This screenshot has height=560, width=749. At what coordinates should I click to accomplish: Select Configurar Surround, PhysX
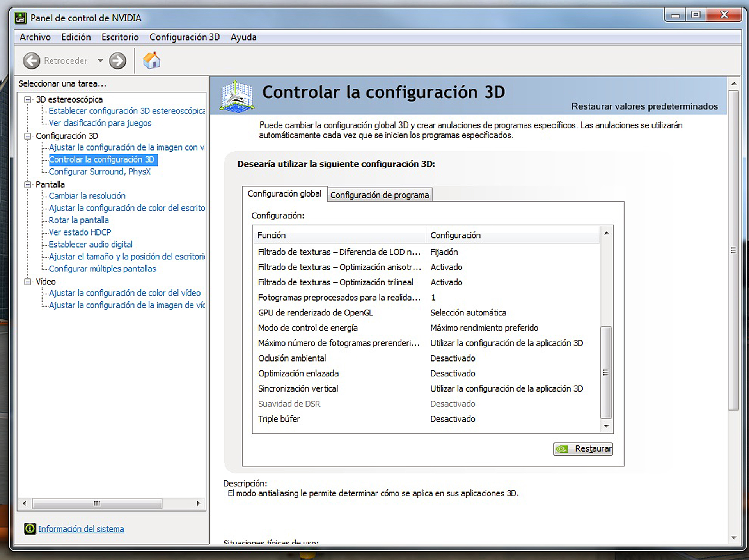click(99, 172)
